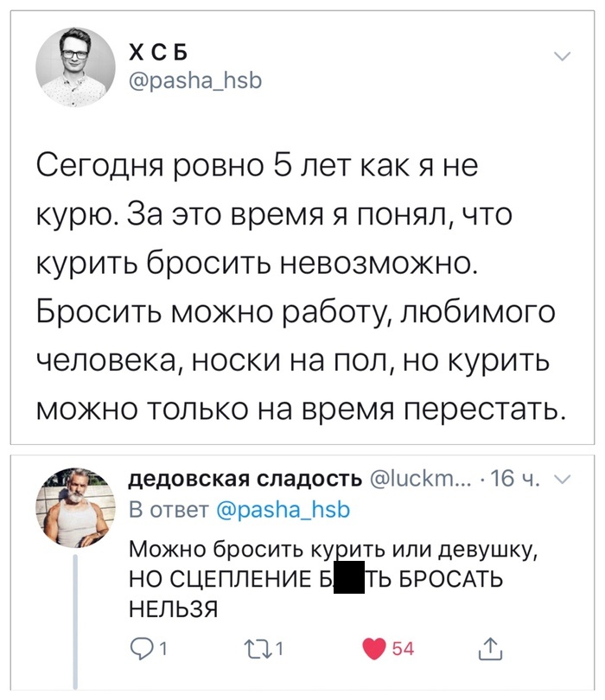Click the like count 54
This screenshot has width=605, height=700.
pos(403,648)
